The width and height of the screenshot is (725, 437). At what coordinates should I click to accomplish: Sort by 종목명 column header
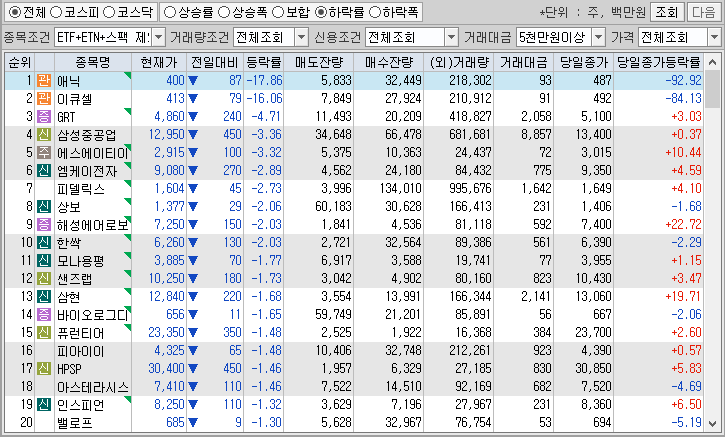(x=93, y=62)
